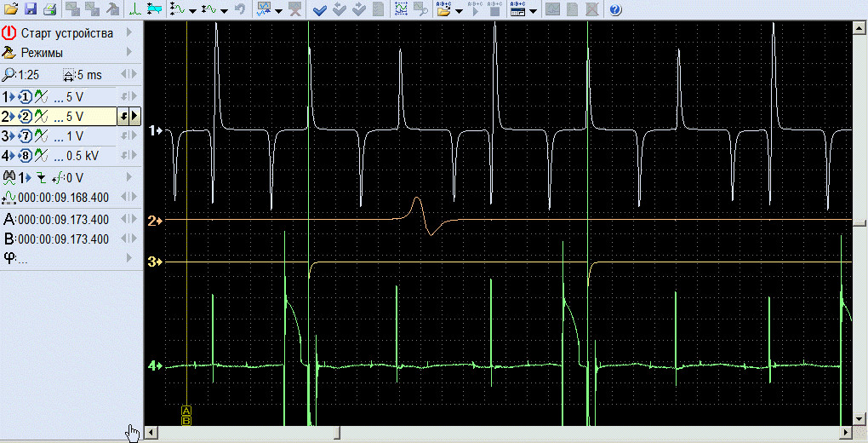Click the horizontal scrollbar left arrow
The width and height of the screenshot is (868, 443).
coord(150,433)
